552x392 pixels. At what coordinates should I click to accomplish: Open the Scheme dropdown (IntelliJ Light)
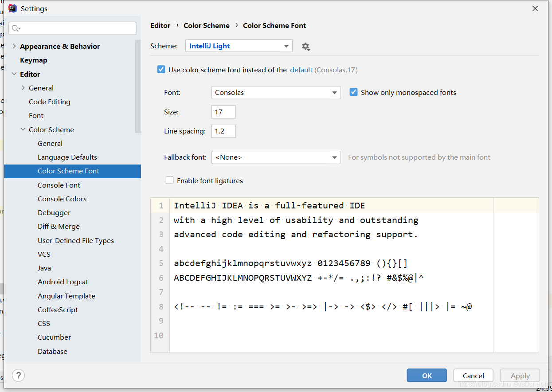point(239,46)
